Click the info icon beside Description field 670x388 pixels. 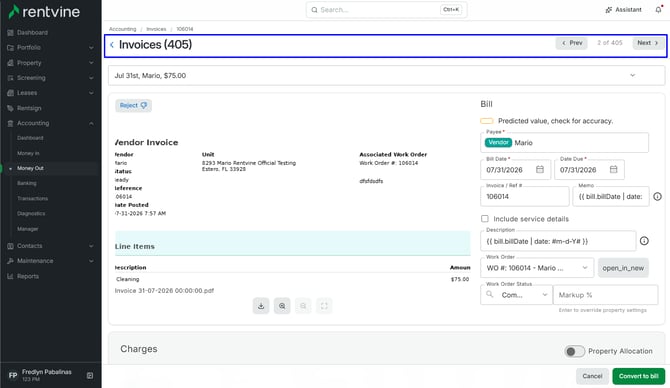click(644, 241)
